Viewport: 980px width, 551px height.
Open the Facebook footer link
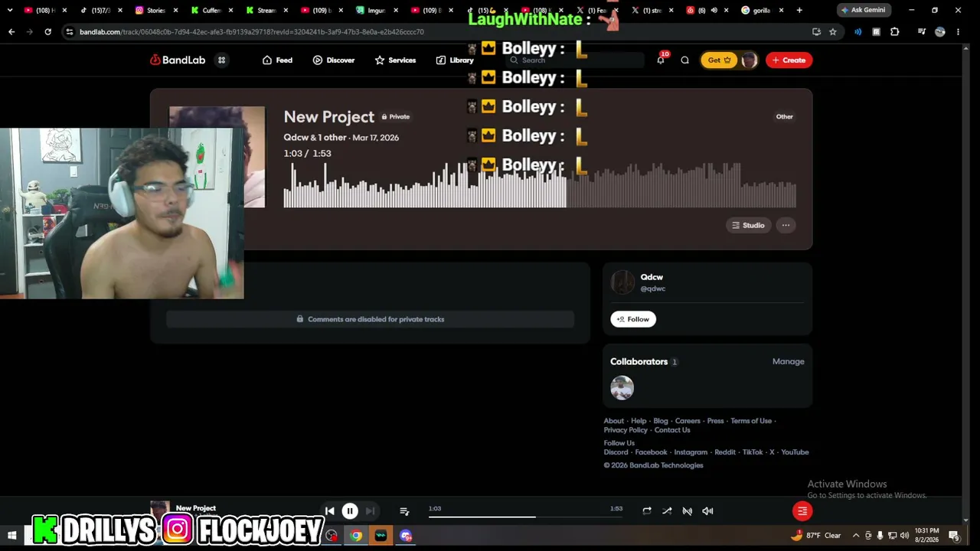point(651,452)
